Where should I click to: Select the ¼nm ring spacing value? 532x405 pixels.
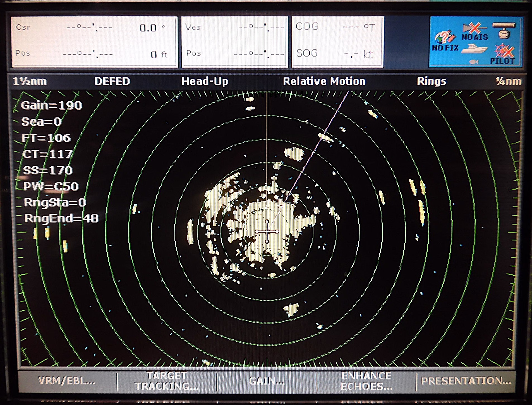[509, 81]
